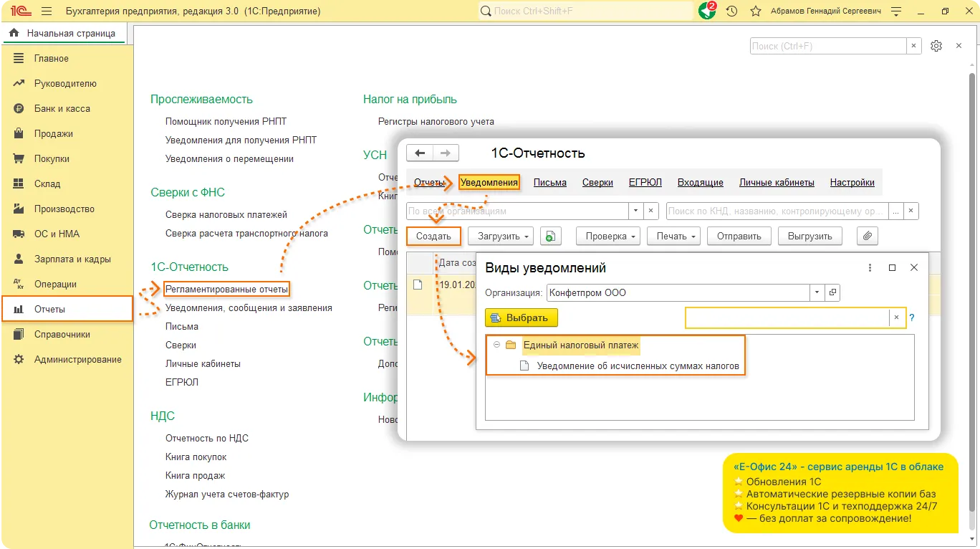Switch to the Уведомления tab
The image size is (980, 549).
[489, 182]
